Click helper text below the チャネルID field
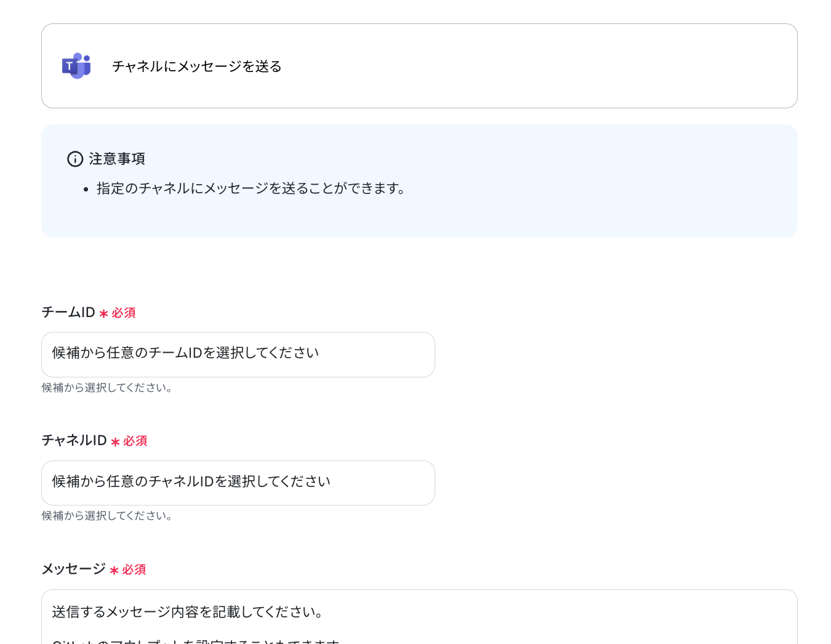Image resolution: width=831 pixels, height=644 pixels. pos(107,516)
